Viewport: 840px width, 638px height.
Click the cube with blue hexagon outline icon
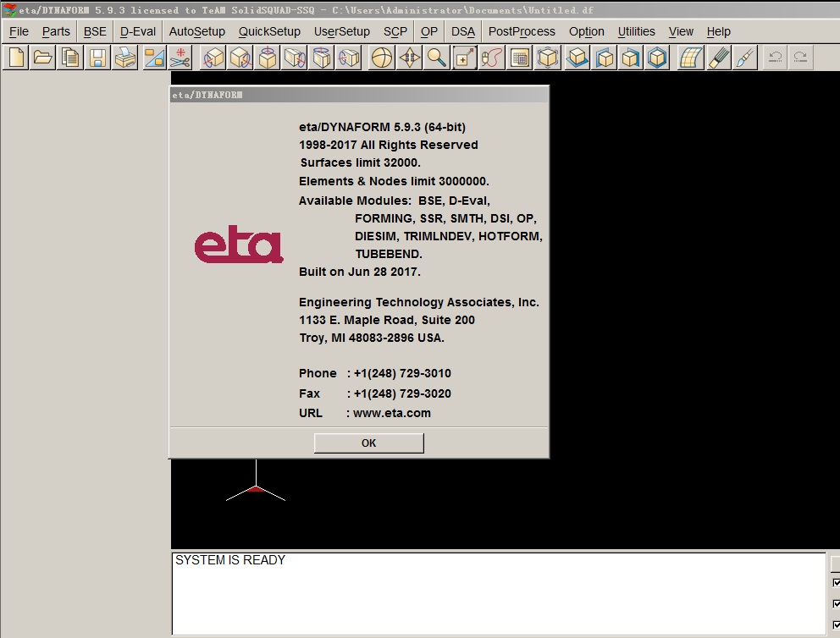pos(657,58)
